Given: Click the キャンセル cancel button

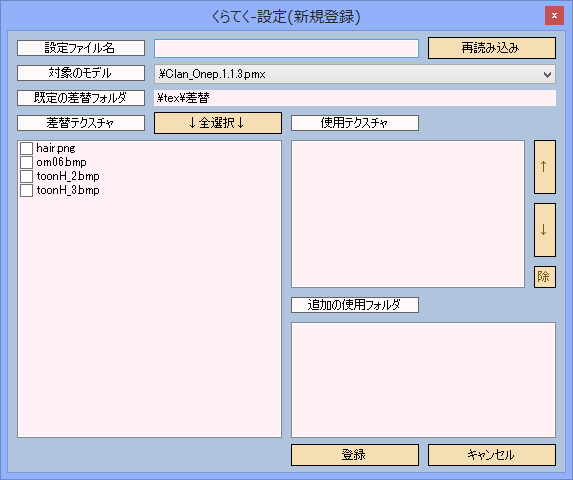Looking at the screenshot, I should (x=492, y=455).
